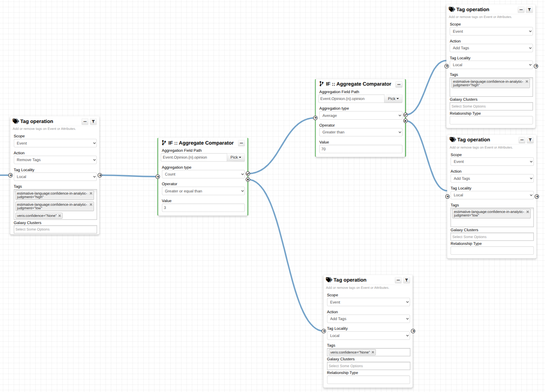Remove veris:confidence tag in leftmost Remove Tags node
This screenshot has height=392, width=545.
point(60,216)
